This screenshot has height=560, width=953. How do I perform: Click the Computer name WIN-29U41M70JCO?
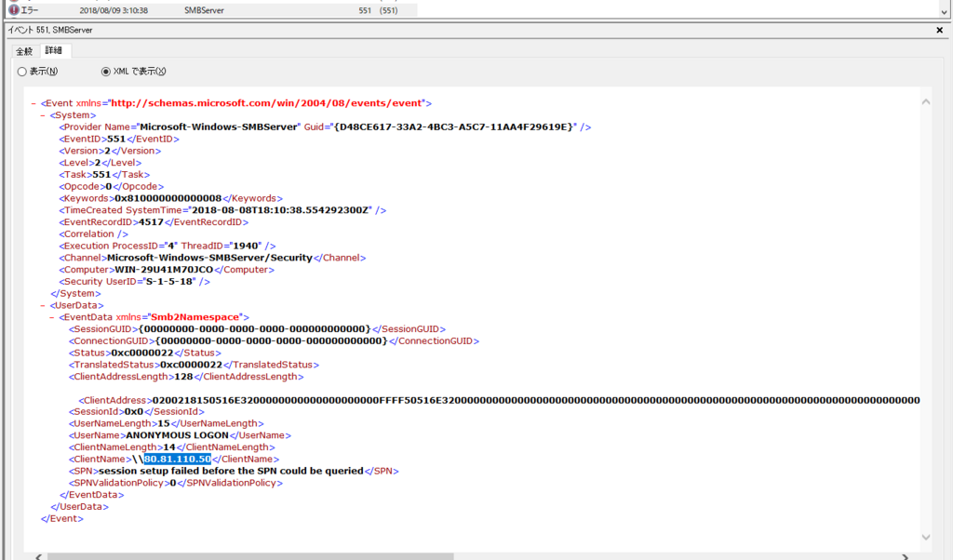(x=164, y=270)
